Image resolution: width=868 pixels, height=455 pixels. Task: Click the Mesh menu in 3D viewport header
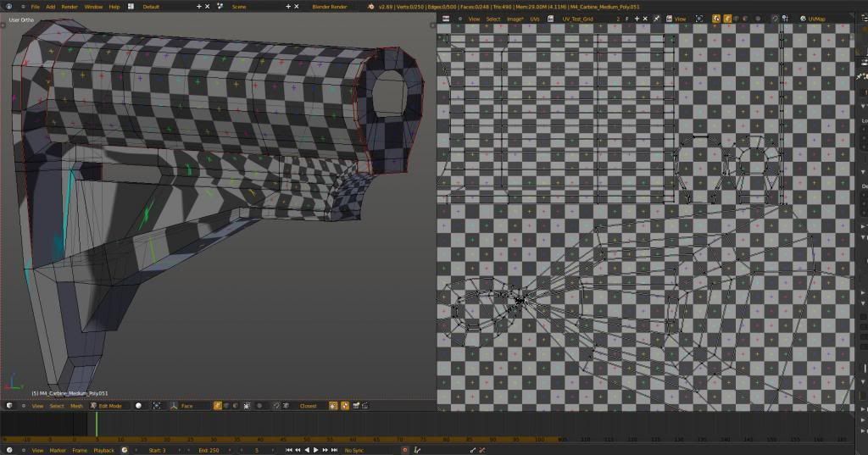click(x=76, y=406)
